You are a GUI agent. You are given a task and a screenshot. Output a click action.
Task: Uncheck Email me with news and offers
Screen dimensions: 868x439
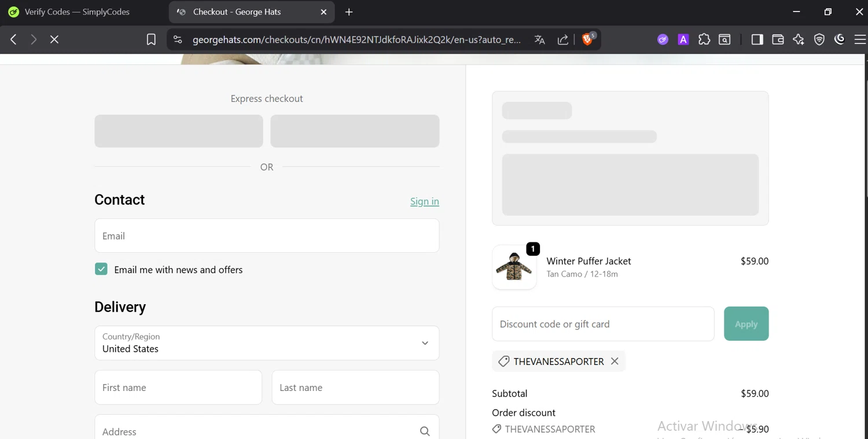point(101,269)
